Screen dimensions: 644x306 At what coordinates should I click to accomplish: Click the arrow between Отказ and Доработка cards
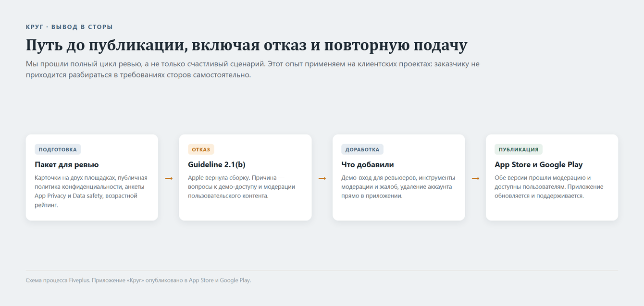pyautogui.click(x=322, y=178)
